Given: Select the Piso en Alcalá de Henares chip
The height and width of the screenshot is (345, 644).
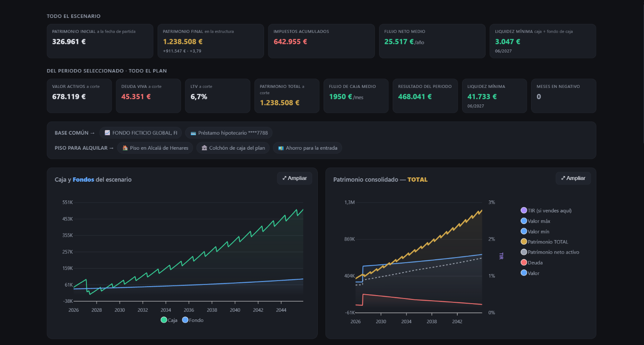Looking at the screenshot, I should click(155, 148).
